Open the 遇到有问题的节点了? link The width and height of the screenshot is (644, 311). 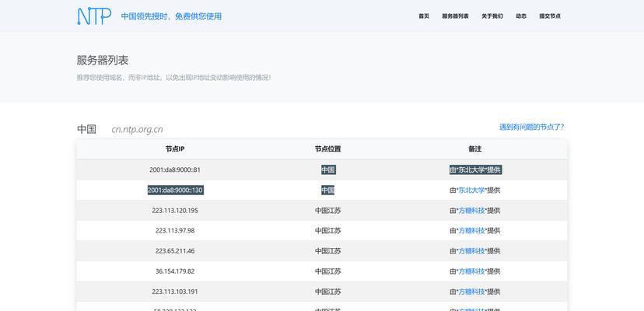531,128
